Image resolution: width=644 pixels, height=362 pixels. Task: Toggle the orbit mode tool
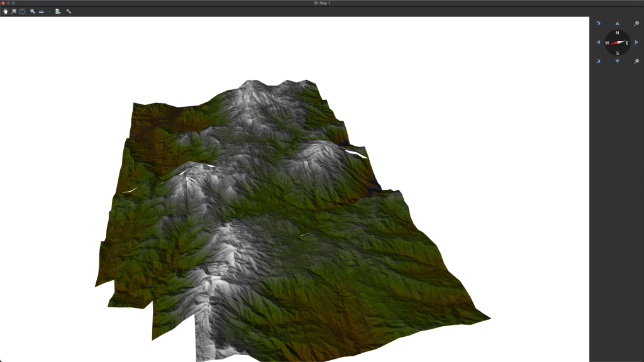[x=22, y=11]
